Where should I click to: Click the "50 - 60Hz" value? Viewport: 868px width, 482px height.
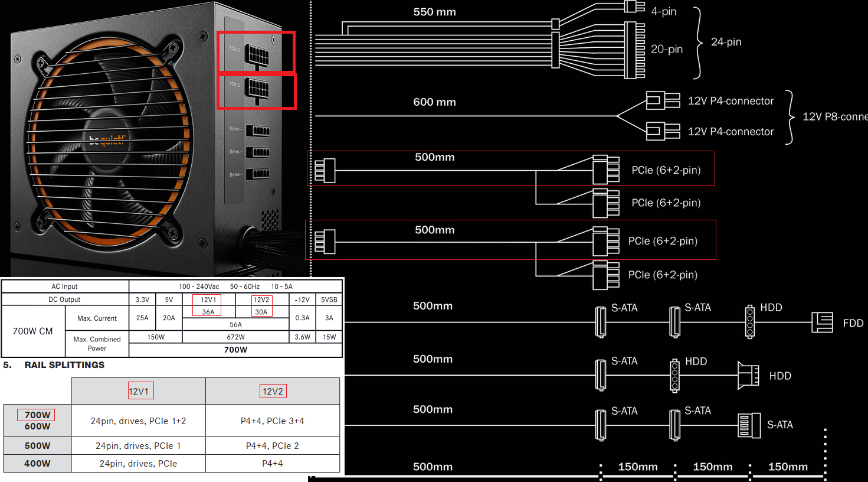[245, 286]
